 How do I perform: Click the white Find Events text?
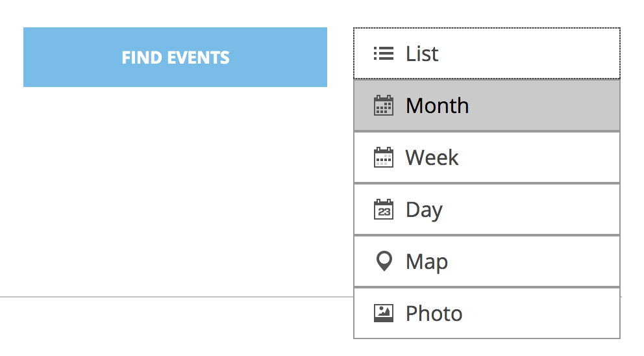175,58
